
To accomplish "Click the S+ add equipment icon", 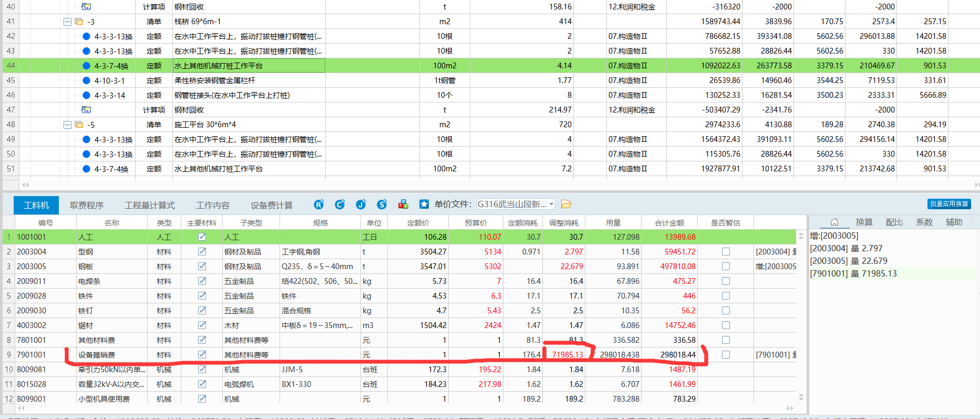I will [x=382, y=205].
